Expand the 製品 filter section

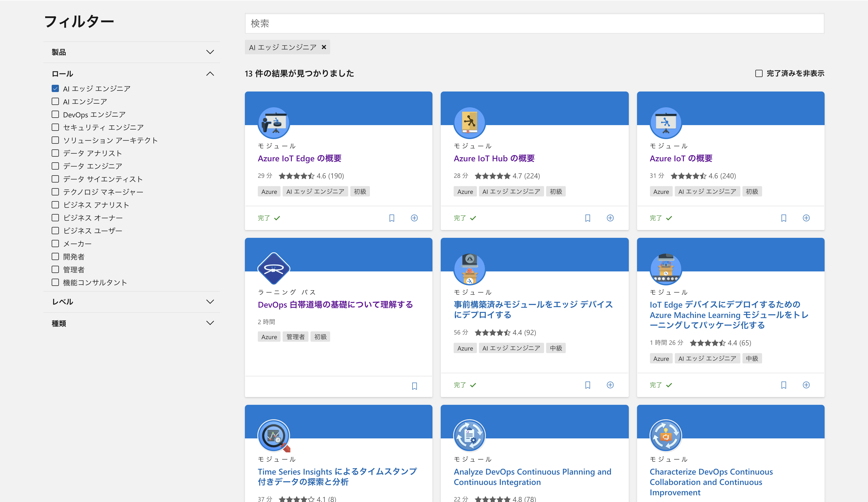[132, 52]
